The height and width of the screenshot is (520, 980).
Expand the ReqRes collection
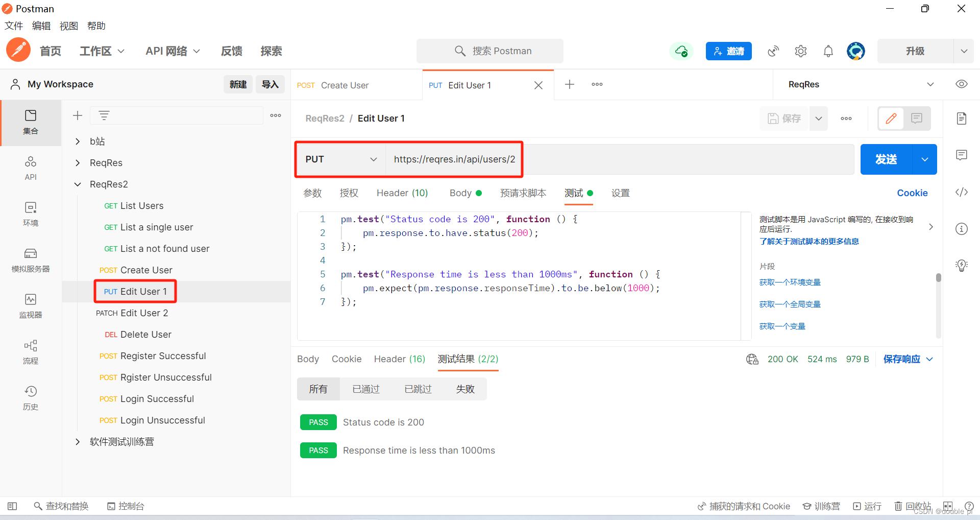click(78, 163)
